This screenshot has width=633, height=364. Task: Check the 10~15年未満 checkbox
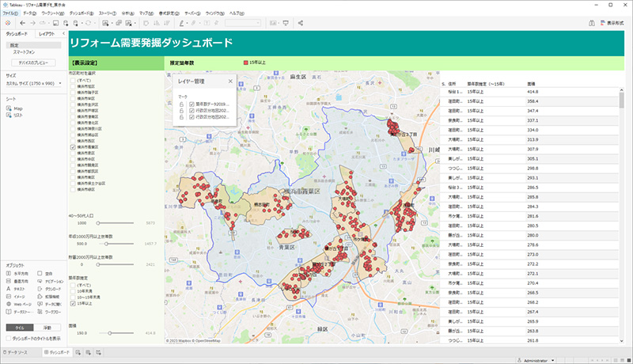(x=73, y=297)
